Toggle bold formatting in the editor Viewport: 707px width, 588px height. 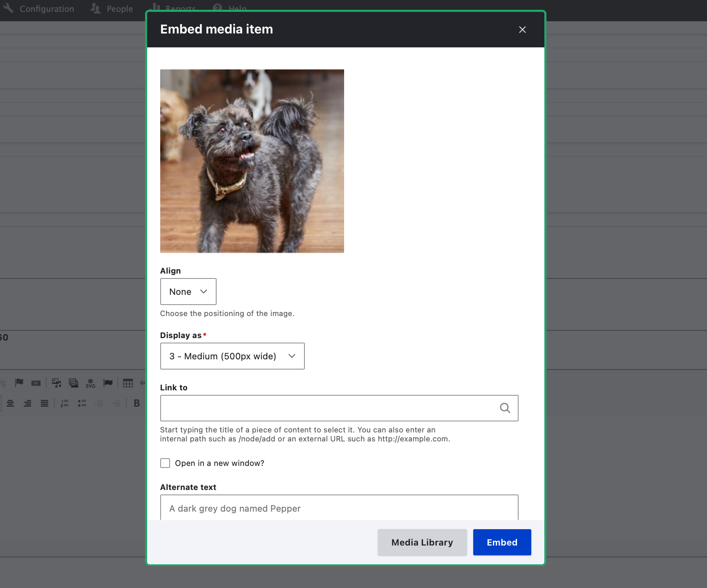[x=136, y=403]
